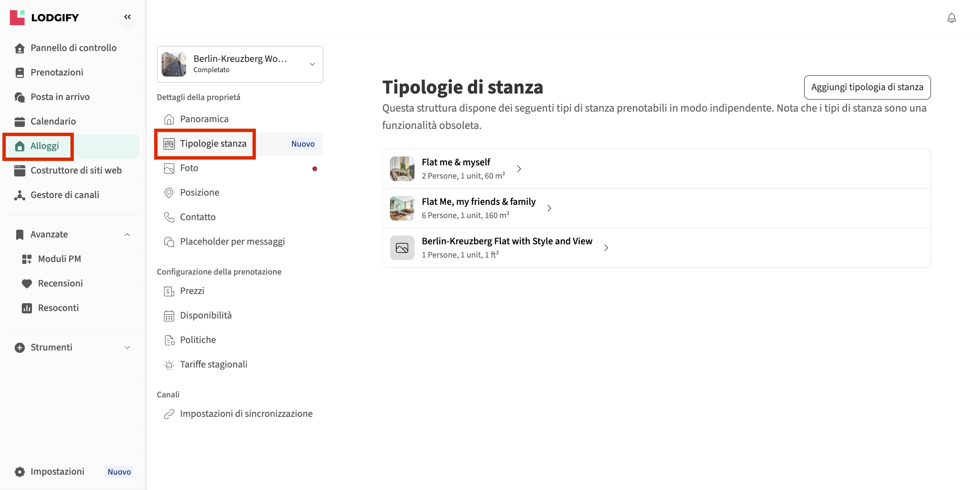Collapse the Avanzate section
Viewport: 980px width, 490px height.
click(127, 234)
